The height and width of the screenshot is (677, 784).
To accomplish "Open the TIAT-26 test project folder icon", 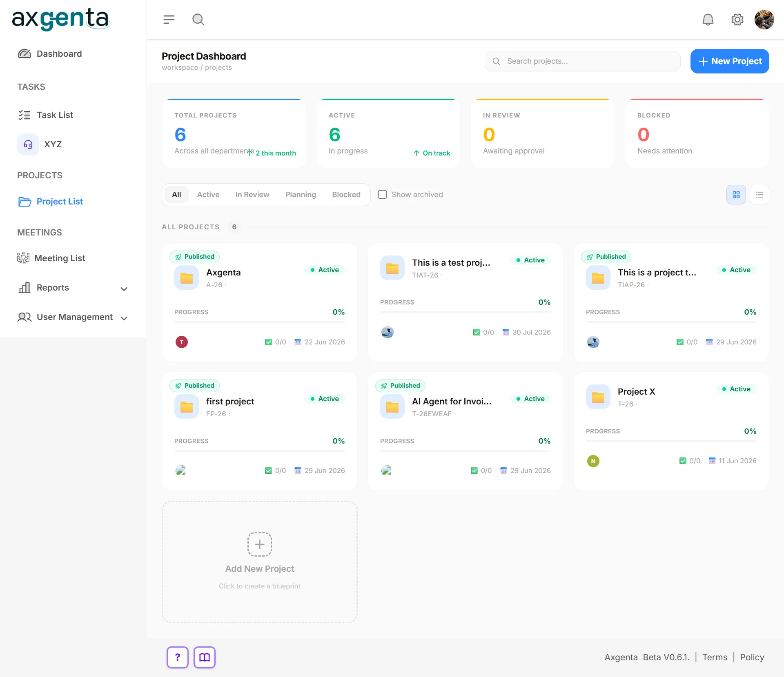I will [392, 268].
